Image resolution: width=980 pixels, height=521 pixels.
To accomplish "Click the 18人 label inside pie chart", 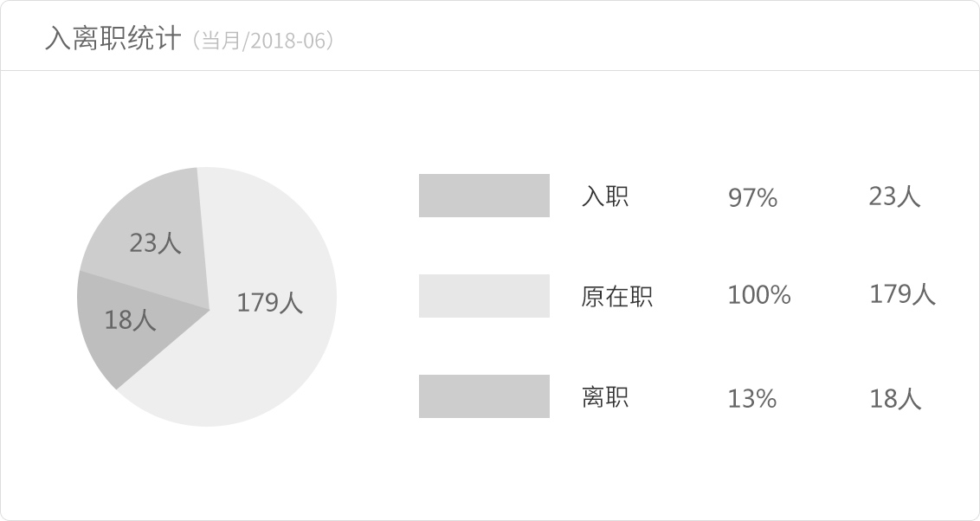I will tap(130, 320).
